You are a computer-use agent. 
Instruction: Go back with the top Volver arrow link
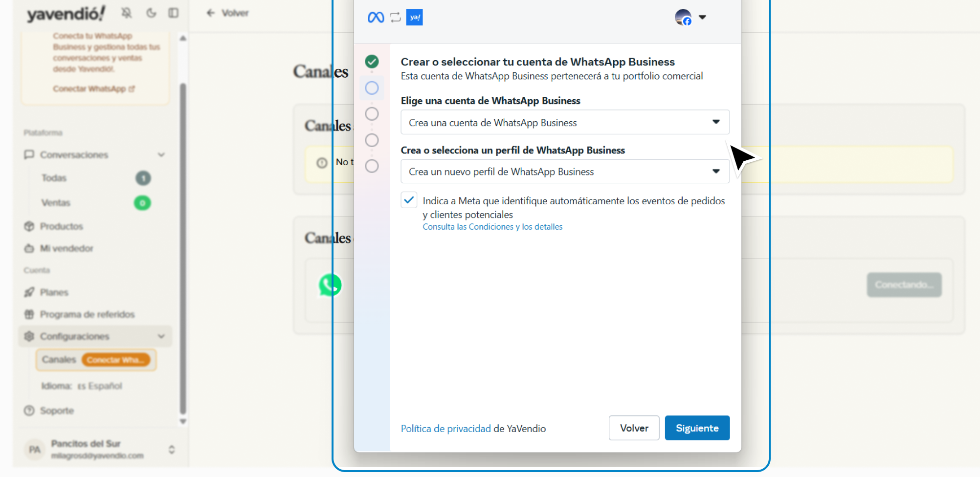pos(227,13)
